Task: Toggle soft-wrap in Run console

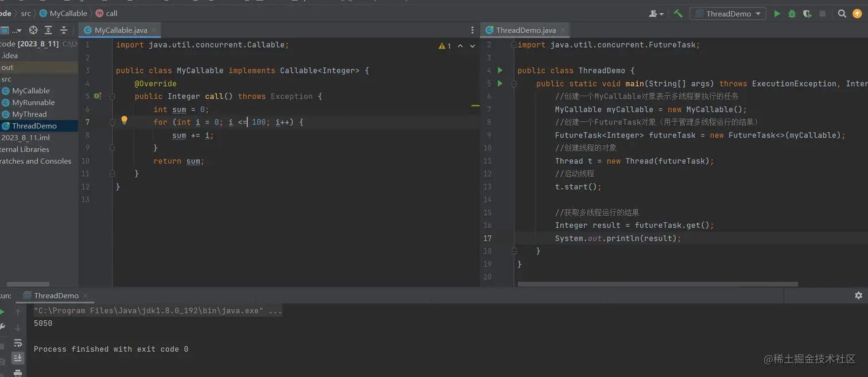Action: pyautogui.click(x=18, y=343)
